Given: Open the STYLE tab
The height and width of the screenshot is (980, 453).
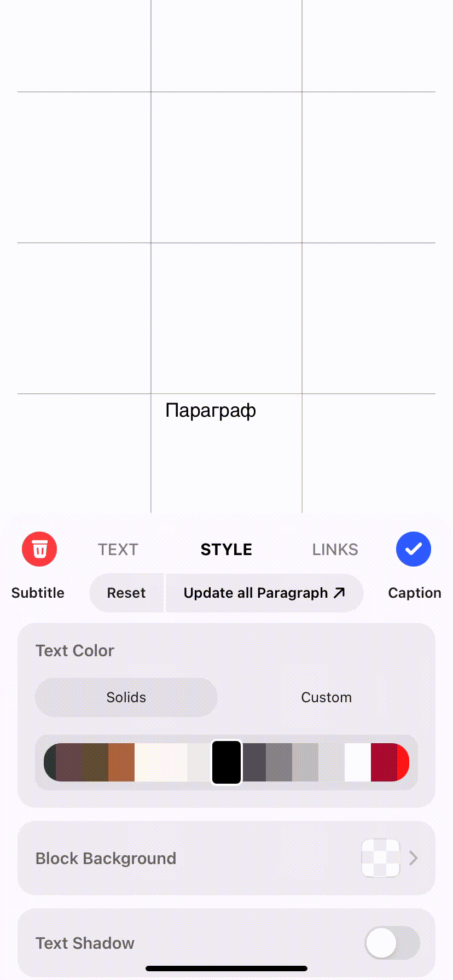Looking at the screenshot, I should click(x=226, y=550).
